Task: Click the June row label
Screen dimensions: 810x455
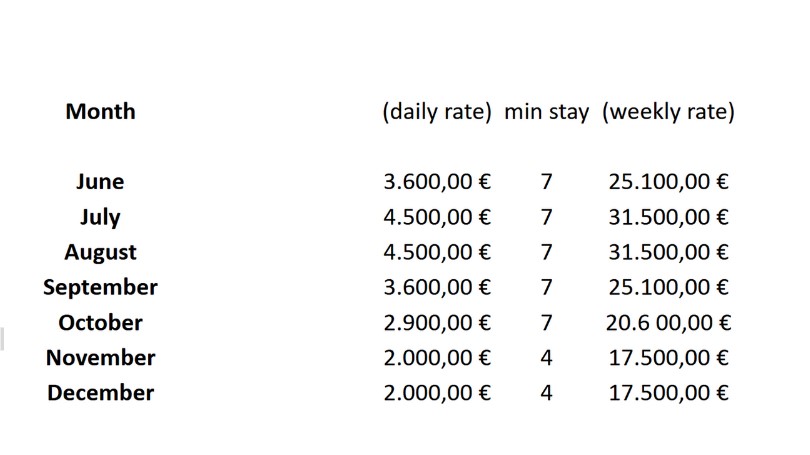Action: pyautogui.click(x=100, y=182)
